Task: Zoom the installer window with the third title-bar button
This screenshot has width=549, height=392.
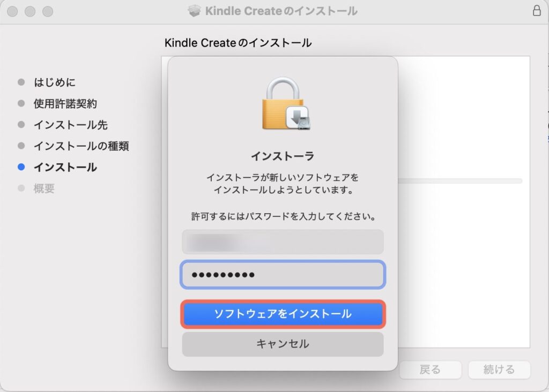Action: (x=48, y=11)
